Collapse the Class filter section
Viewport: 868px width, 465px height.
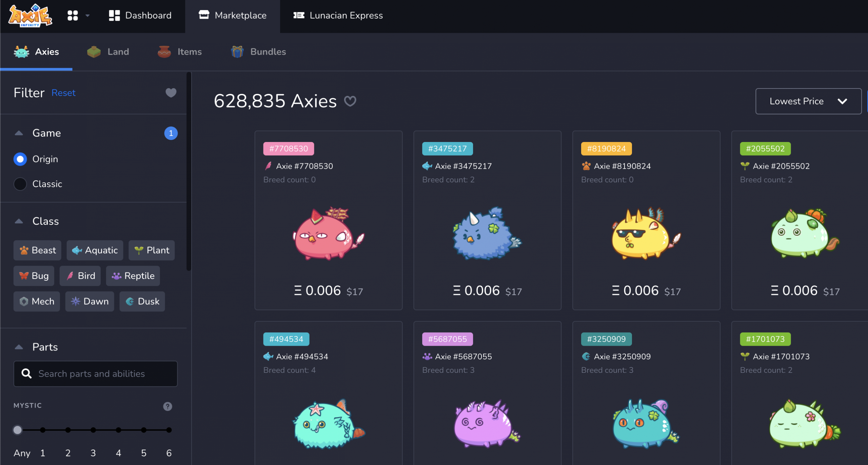pyautogui.click(x=19, y=221)
